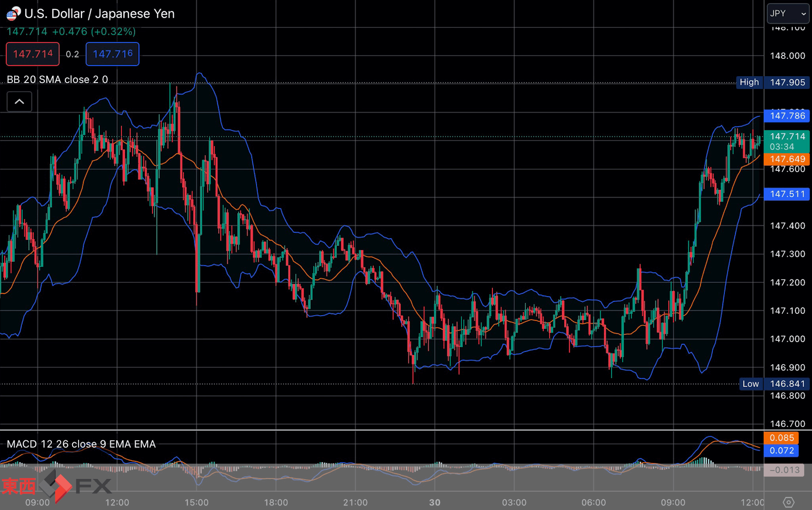Open chart settings gear icon
The width and height of the screenshot is (812, 510).
[788, 502]
